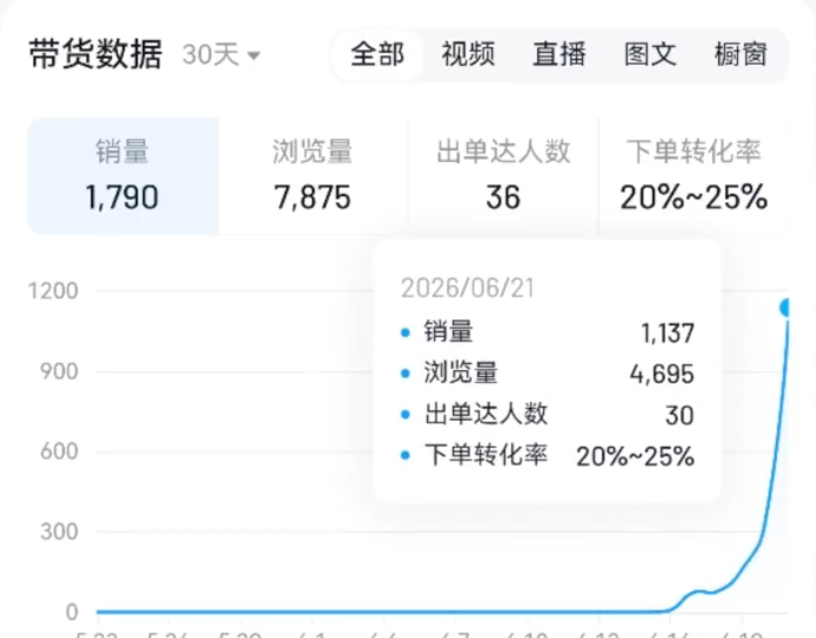Viewport: 816px width, 638px height.
Task: Click the 4,695 views value in tooltip
Action: point(662,374)
